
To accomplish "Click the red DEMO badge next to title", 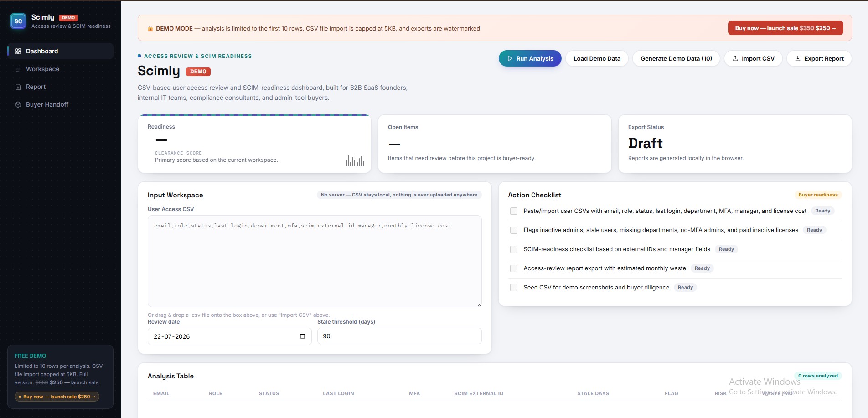I will (198, 72).
